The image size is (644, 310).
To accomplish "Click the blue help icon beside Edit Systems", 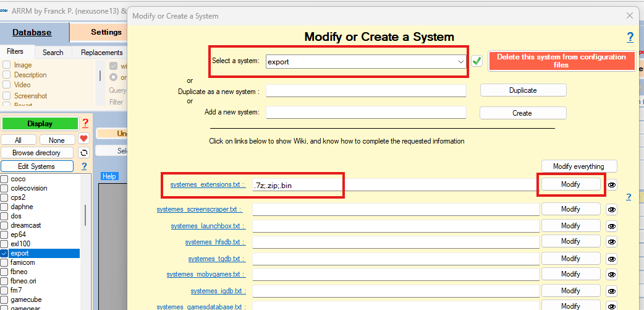I will [x=84, y=166].
